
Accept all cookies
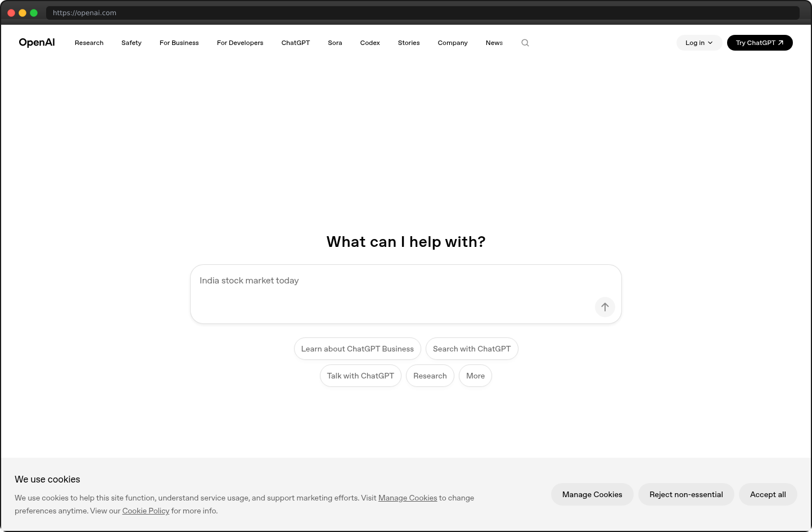tap(768, 494)
